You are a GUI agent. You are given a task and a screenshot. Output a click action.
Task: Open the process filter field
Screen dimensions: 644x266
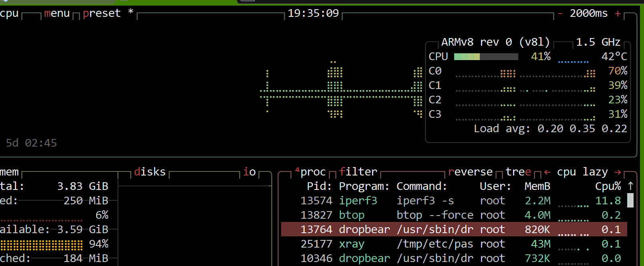tap(358, 172)
